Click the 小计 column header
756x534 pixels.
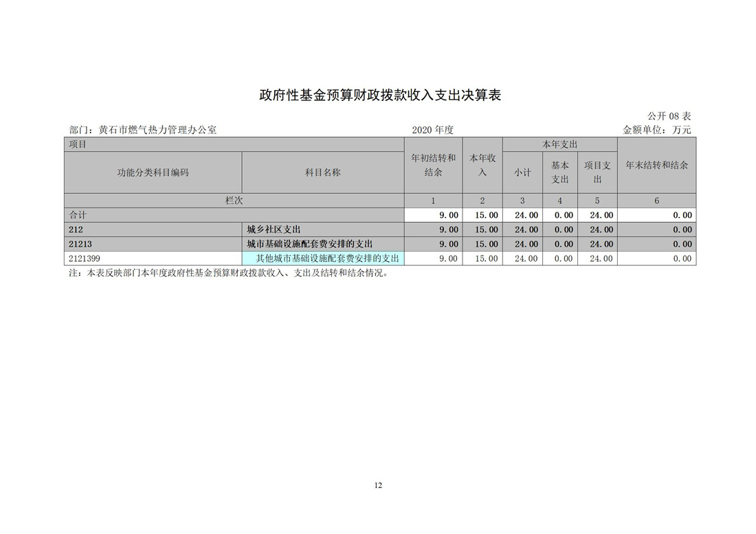(x=522, y=173)
